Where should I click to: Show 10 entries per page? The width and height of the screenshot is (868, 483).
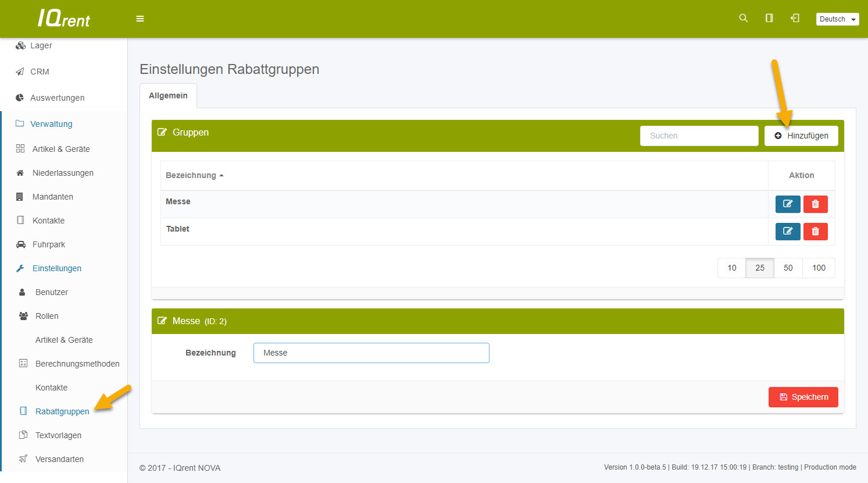click(x=731, y=268)
